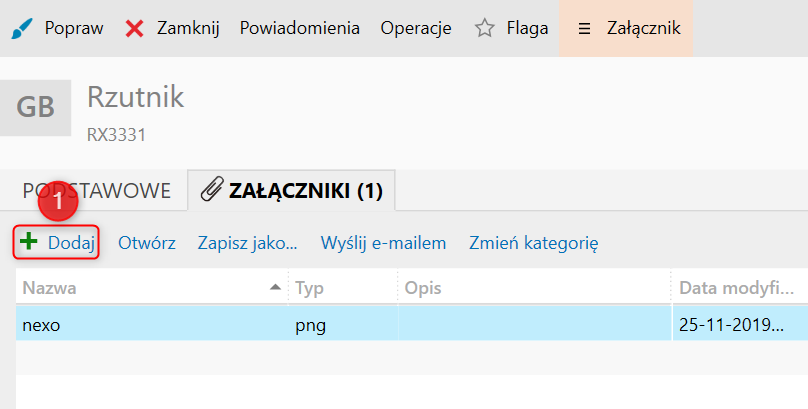
Task: Click the Załącznik menu lines icon
Action: point(584,28)
